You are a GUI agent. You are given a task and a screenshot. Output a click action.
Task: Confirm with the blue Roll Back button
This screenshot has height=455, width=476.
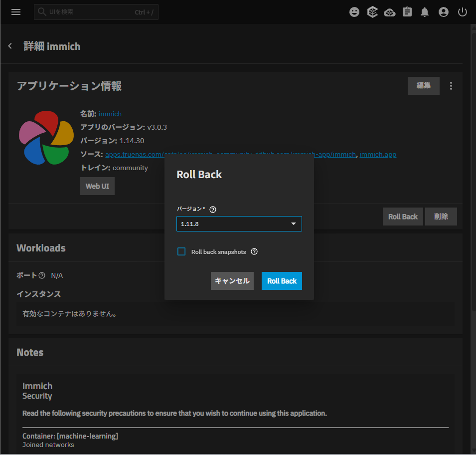tap(282, 280)
